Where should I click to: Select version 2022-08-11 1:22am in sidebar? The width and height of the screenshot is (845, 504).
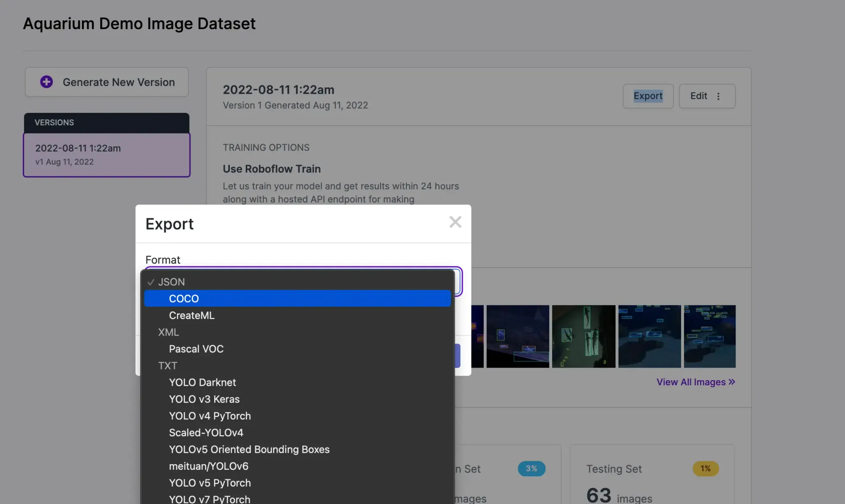tap(106, 155)
